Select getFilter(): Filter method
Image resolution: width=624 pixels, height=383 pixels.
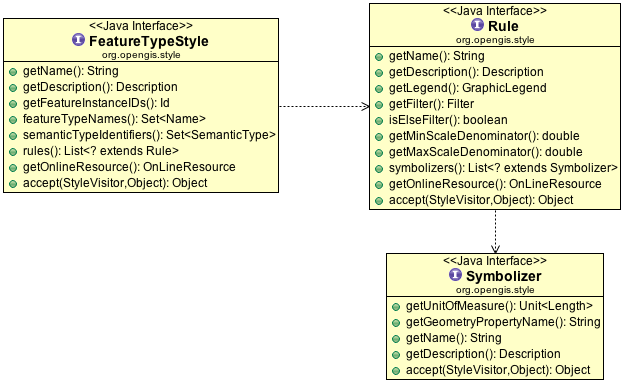pyautogui.click(x=431, y=104)
